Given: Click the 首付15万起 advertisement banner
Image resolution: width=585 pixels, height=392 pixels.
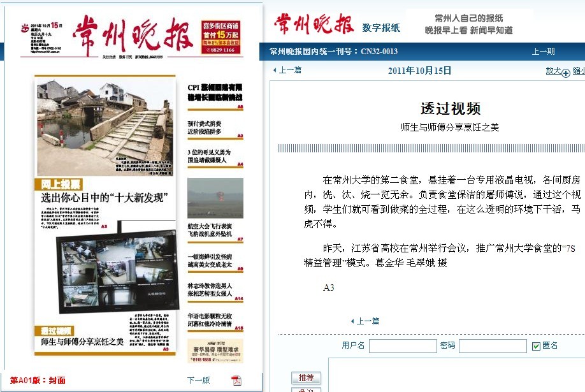Looking at the screenshot, I should point(218,38).
